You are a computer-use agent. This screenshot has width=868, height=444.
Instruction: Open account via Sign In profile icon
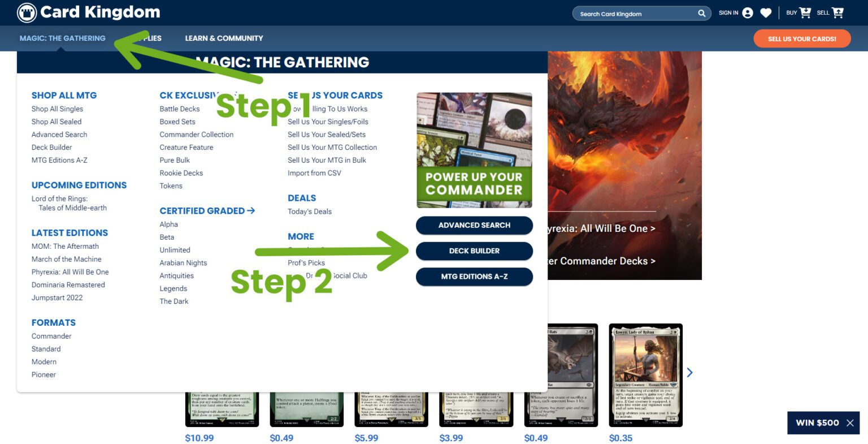pyautogui.click(x=748, y=13)
